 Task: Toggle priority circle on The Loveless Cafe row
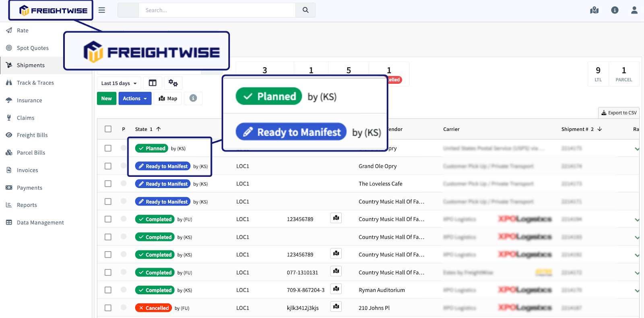click(x=124, y=183)
